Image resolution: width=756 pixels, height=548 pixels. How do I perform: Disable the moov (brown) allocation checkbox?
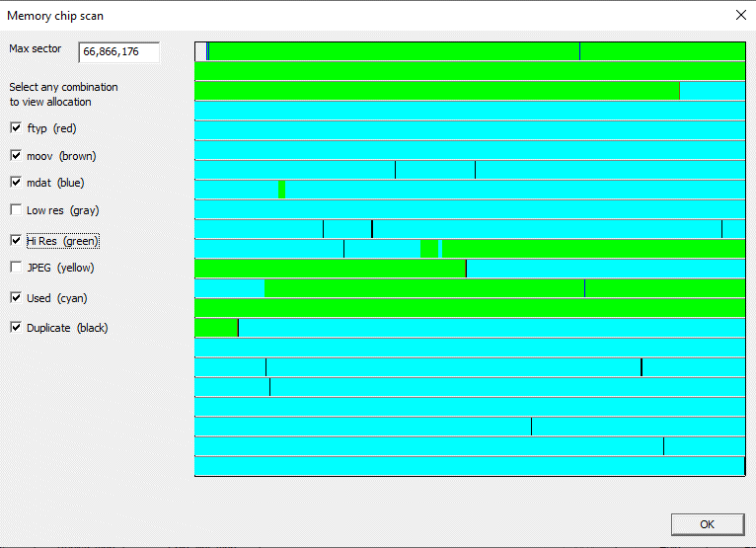click(x=16, y=156)
